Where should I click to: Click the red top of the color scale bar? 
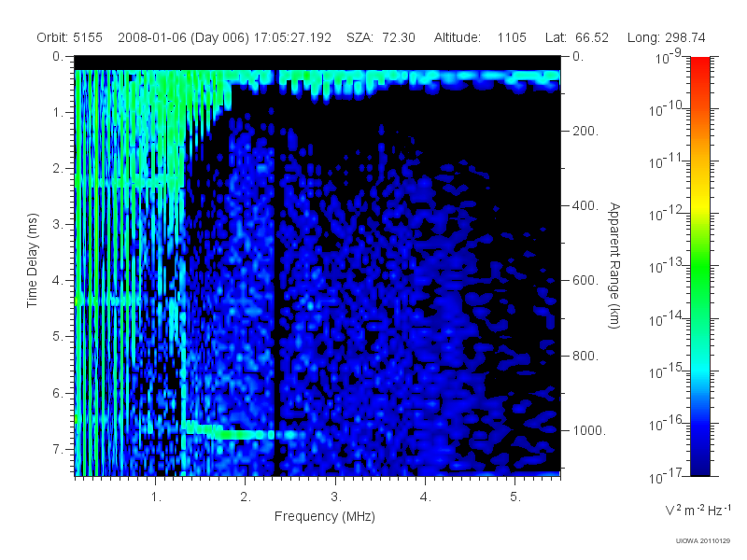tap(699, 66)
